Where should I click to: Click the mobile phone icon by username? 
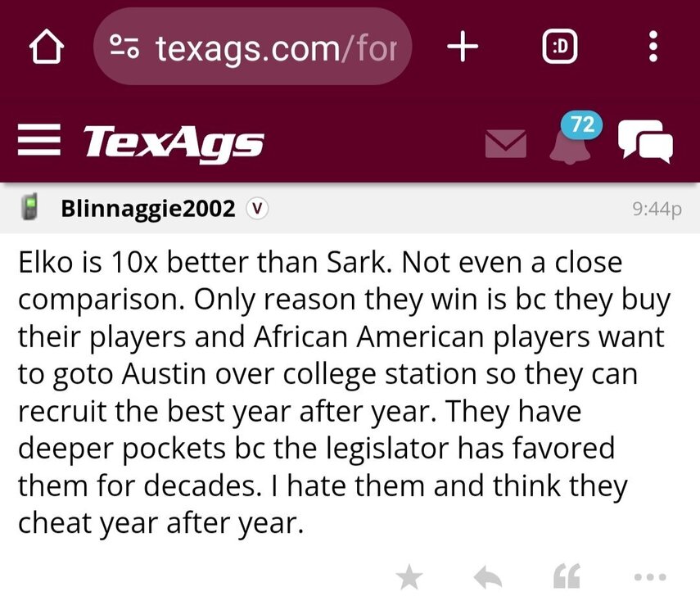click(x=31, y=208)
